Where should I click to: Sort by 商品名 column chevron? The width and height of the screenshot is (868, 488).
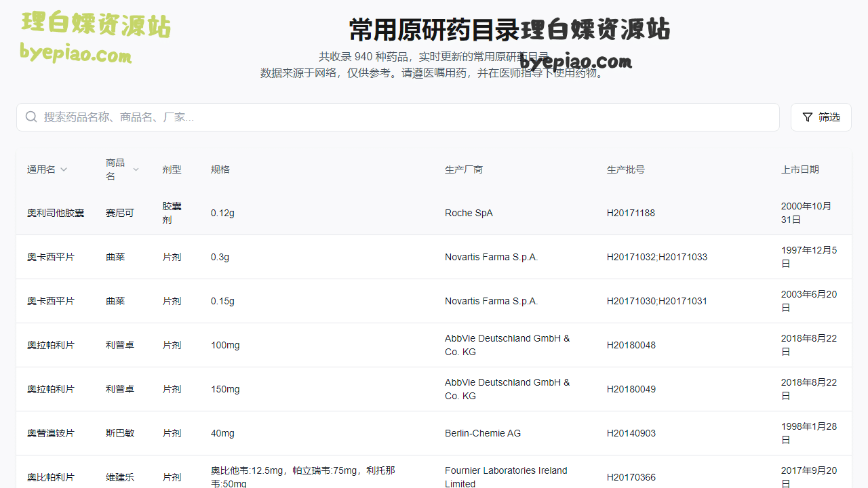click(x=136, y=169)
